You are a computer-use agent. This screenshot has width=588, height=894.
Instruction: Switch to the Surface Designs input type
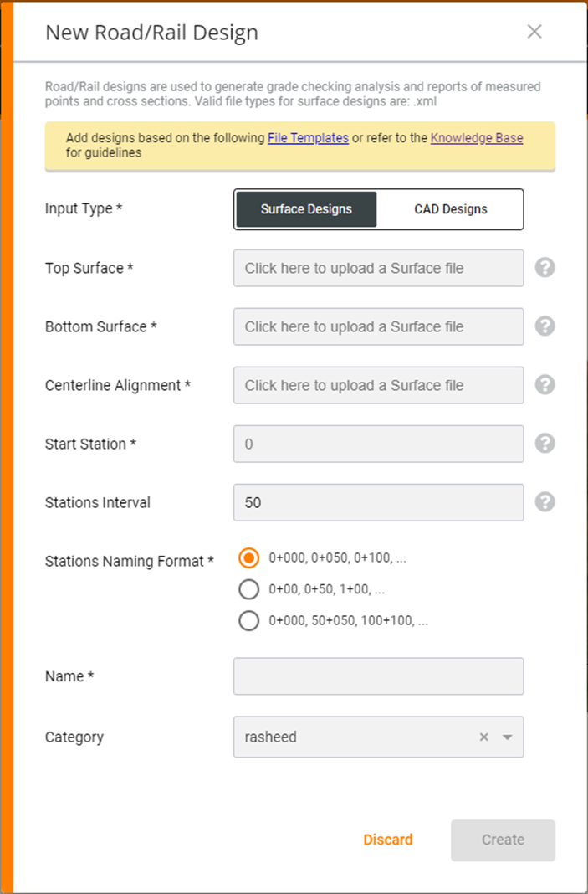[x=306, y=209]
